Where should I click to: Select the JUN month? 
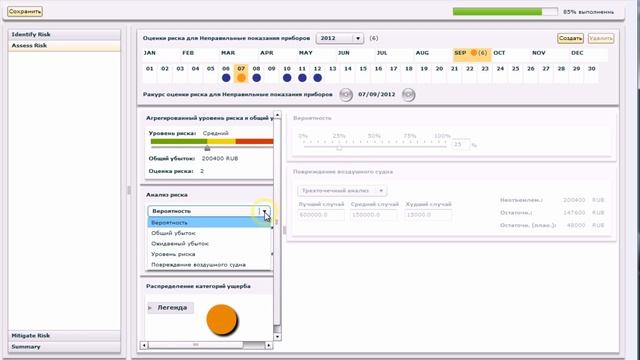(x=344, y=53)
